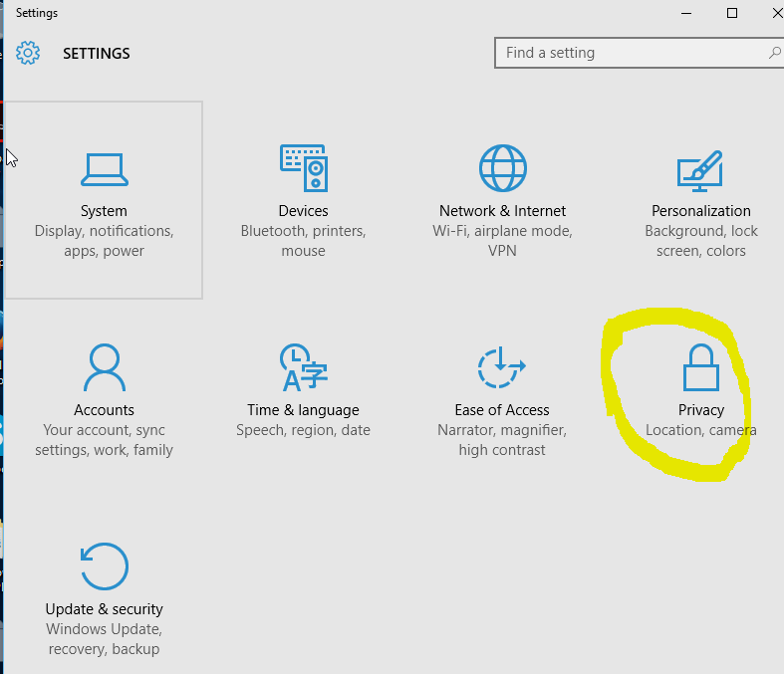Click the search magnifier icon
784x674 pixels.
pyautogui.click(x=774, y=53)
